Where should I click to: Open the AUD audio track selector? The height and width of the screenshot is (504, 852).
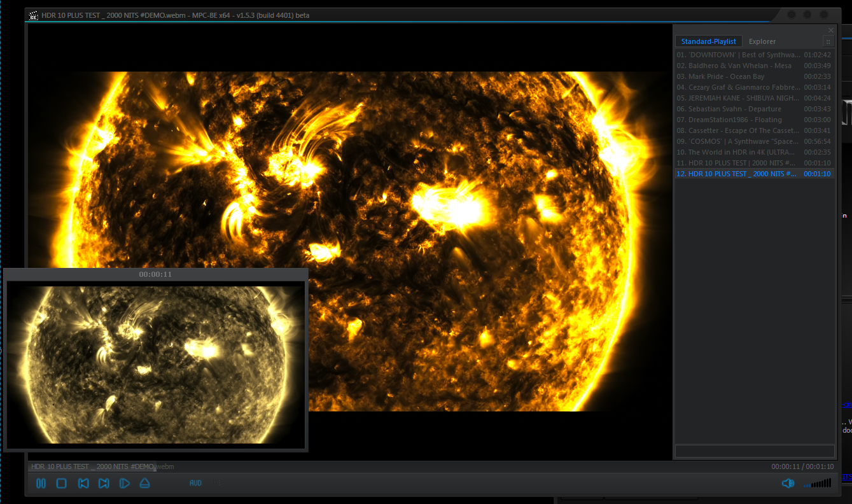(x=195, y=484)
